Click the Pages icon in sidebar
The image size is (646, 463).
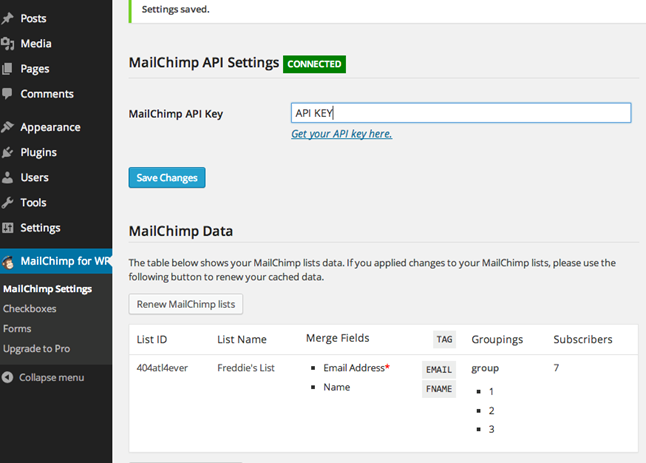[7, 69]
